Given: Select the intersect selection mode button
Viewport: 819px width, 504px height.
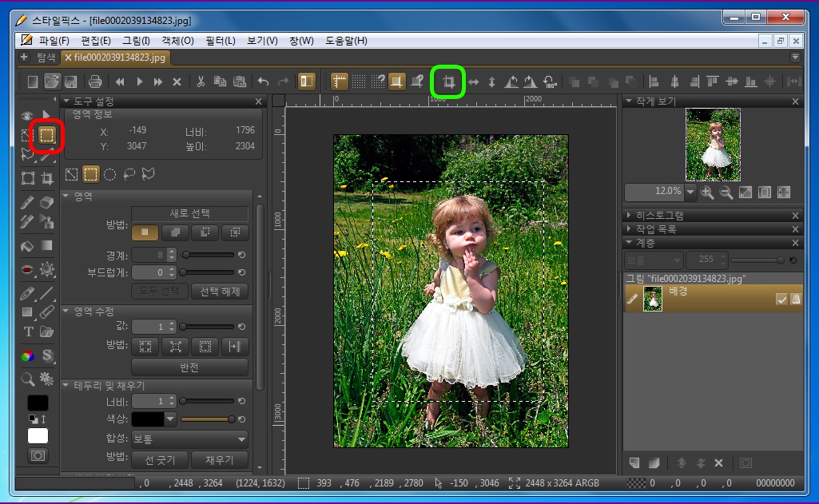Looking at the screenshot, I should click(x=235, y=232).
